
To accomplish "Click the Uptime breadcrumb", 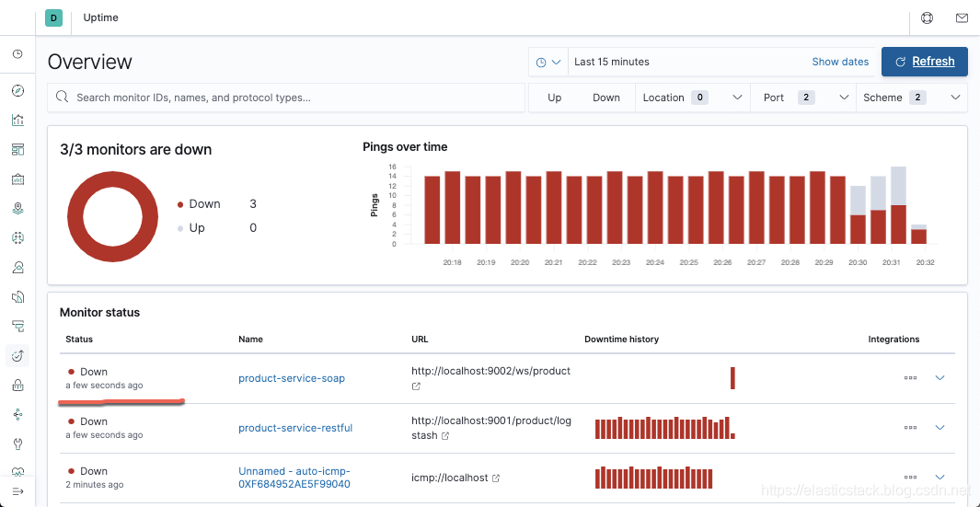I will point(100,17).
